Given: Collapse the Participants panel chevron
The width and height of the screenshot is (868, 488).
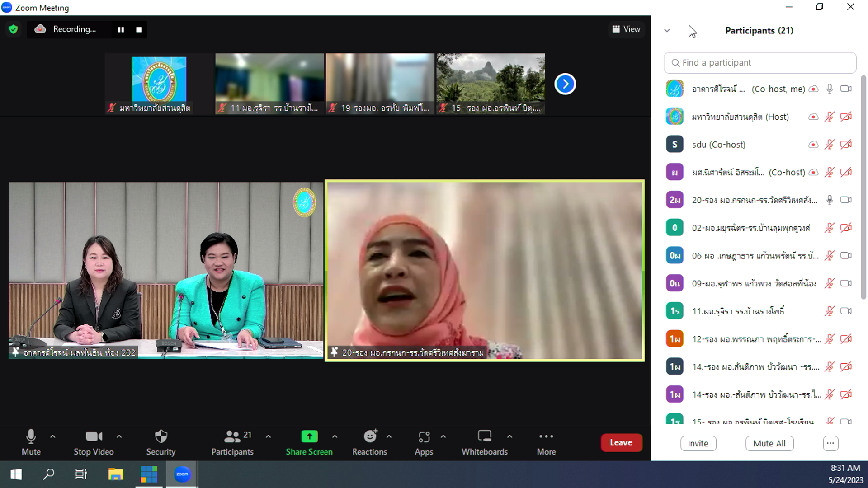Looking at the screenshot, I should [x=667, y=31].
